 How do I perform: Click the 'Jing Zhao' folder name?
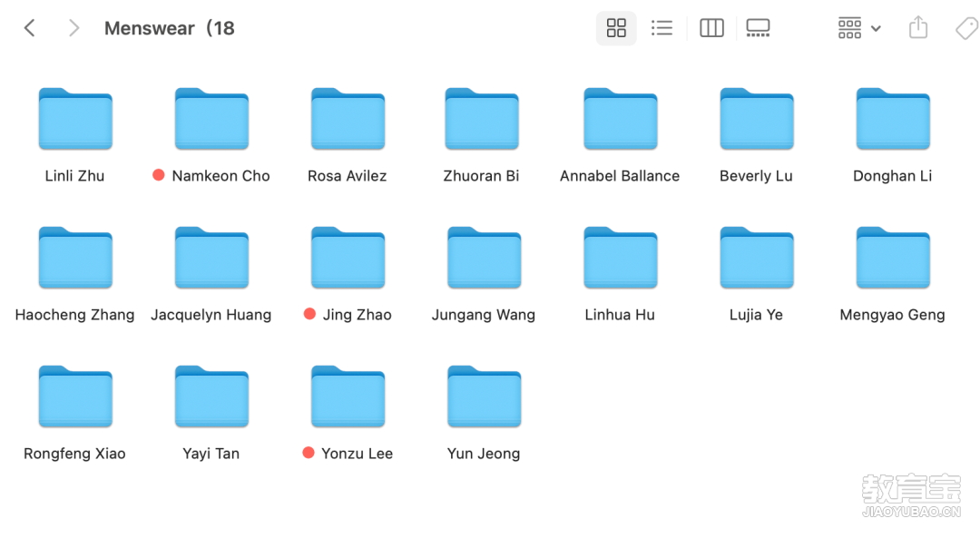[357, 315]
